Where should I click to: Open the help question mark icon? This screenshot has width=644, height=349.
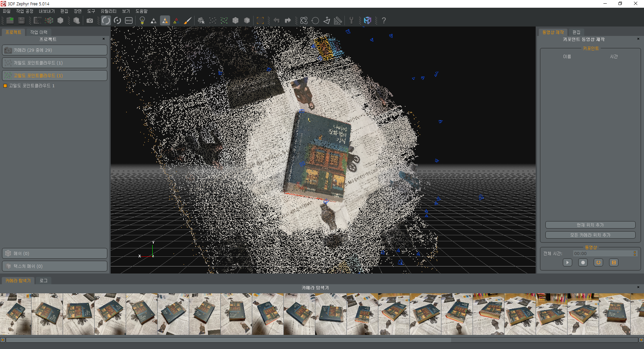click(384, 20)
